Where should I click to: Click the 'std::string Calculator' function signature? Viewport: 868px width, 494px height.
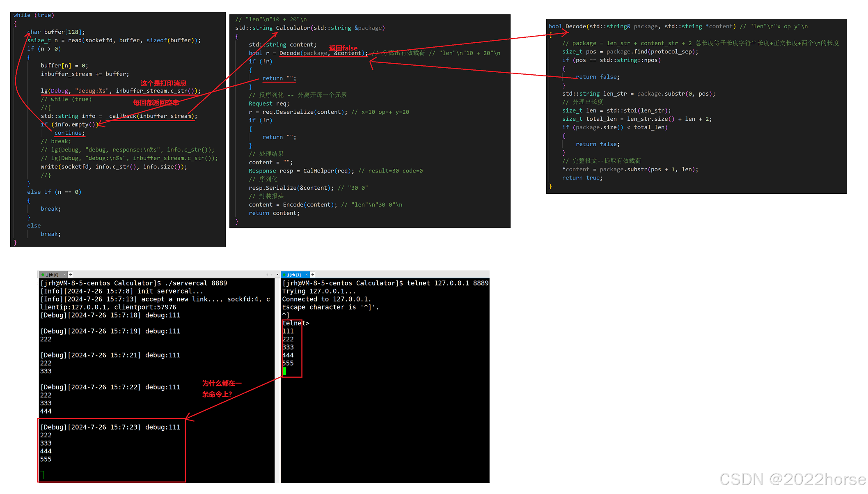[x=310, y=28]
